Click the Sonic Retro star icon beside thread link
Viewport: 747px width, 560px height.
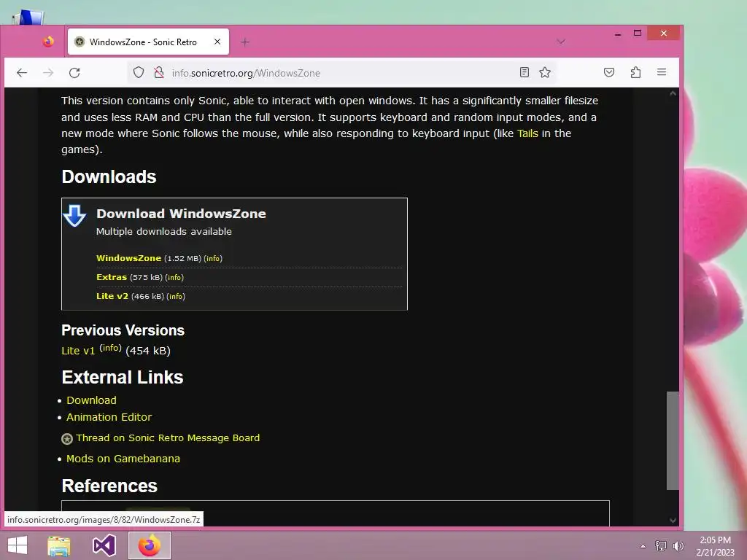click(67, 438)
